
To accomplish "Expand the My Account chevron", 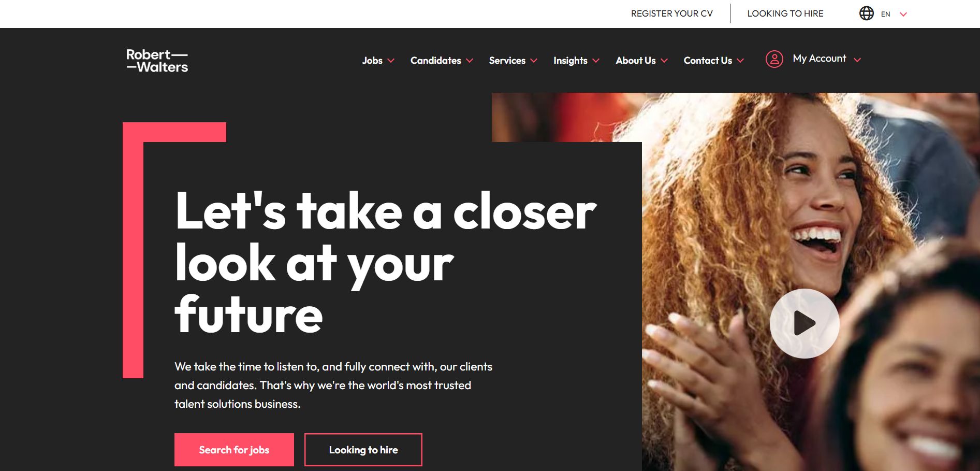I will point(857,60).
